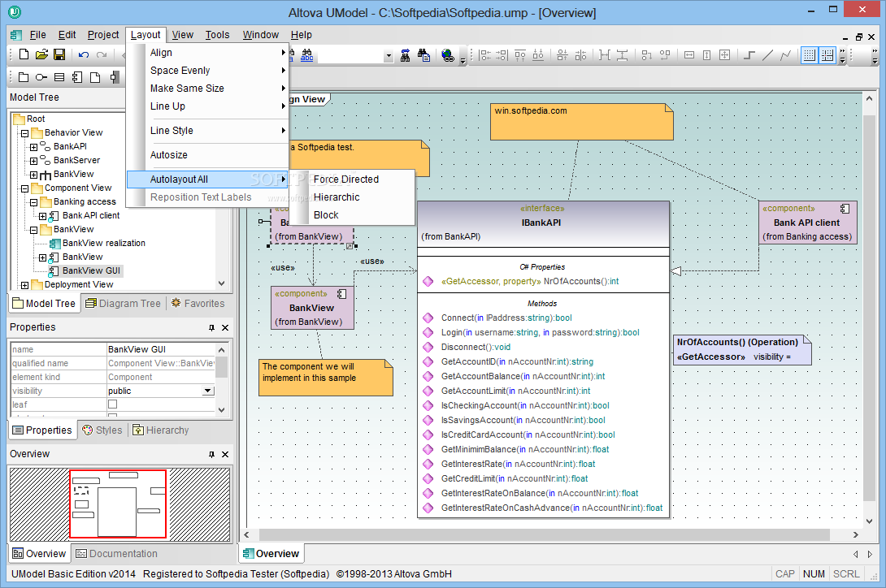Expand the Deployment View tree node
886x588 pixels.
click(x=25, y=285)
